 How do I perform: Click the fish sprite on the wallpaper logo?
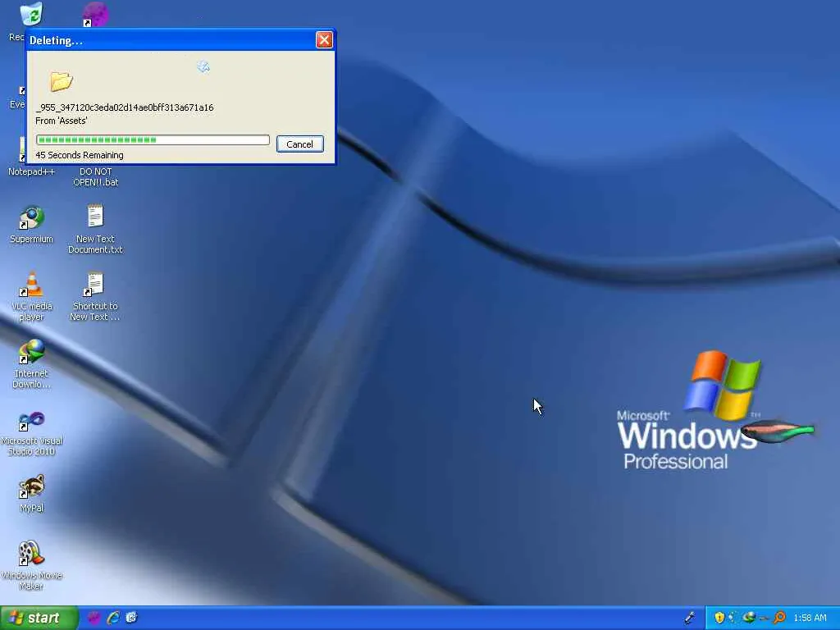point(778,431)
